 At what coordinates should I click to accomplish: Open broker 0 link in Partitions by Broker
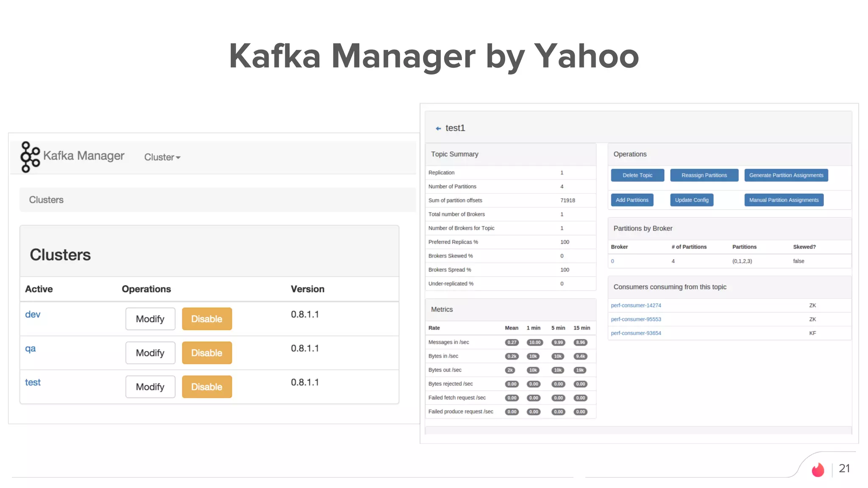[x=612, y=261]
